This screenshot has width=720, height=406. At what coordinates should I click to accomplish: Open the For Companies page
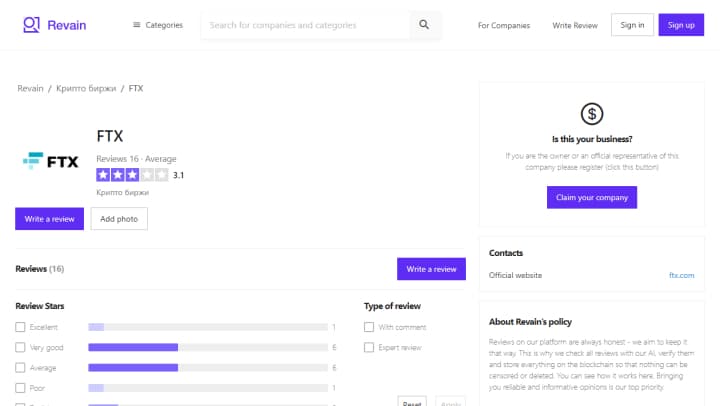(x=504, y=25)
